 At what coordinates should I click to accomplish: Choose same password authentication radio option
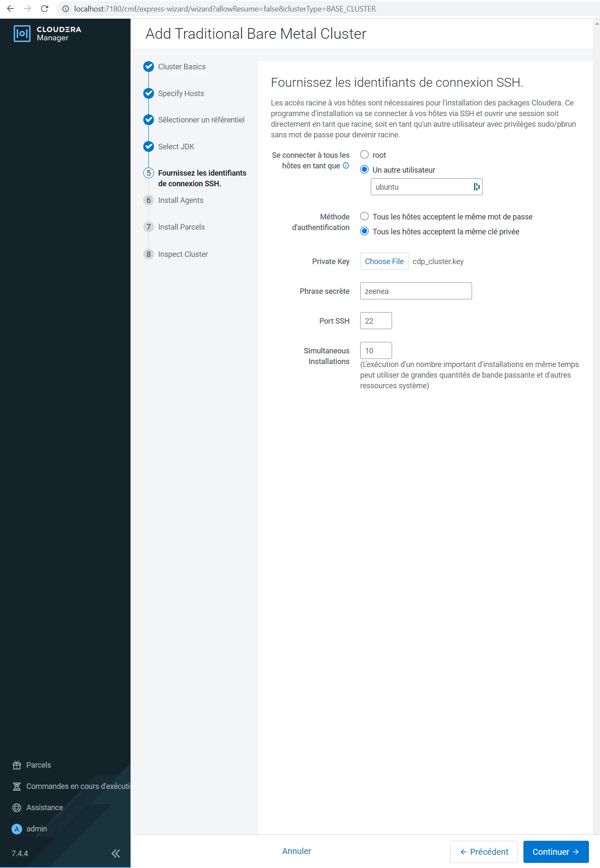click(364, 216)
